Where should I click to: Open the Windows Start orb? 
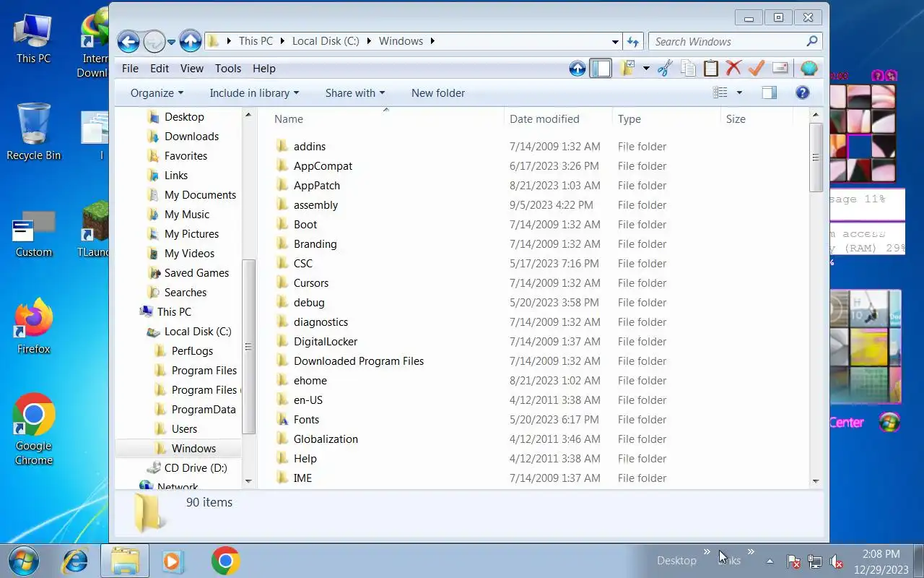coord(24,561)
